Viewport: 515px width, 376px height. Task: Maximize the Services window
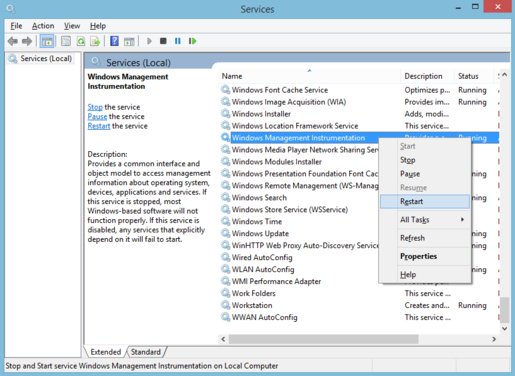click(x=475, y=7)
